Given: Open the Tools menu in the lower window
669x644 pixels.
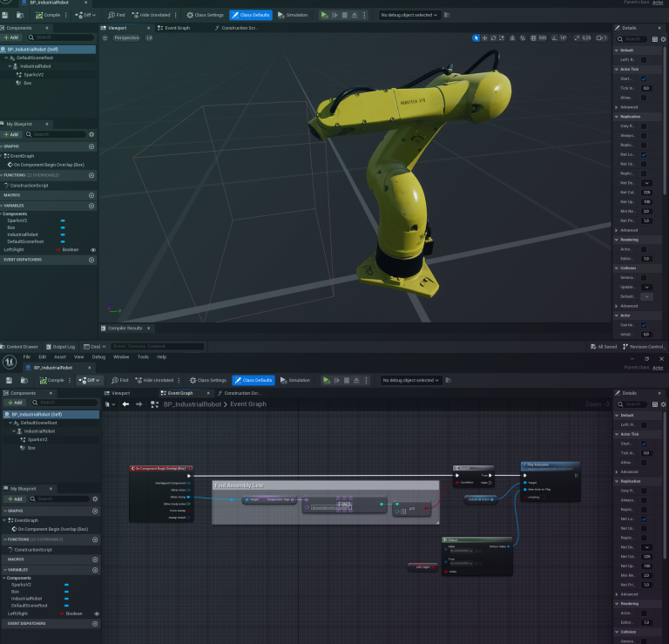Looking at the screenshot, I should click(143, 356).
